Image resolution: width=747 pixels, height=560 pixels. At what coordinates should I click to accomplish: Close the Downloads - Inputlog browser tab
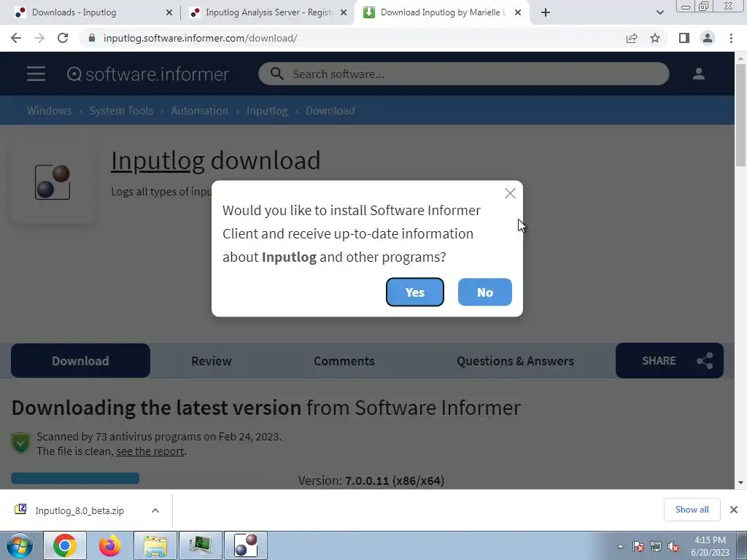point(169,12)
